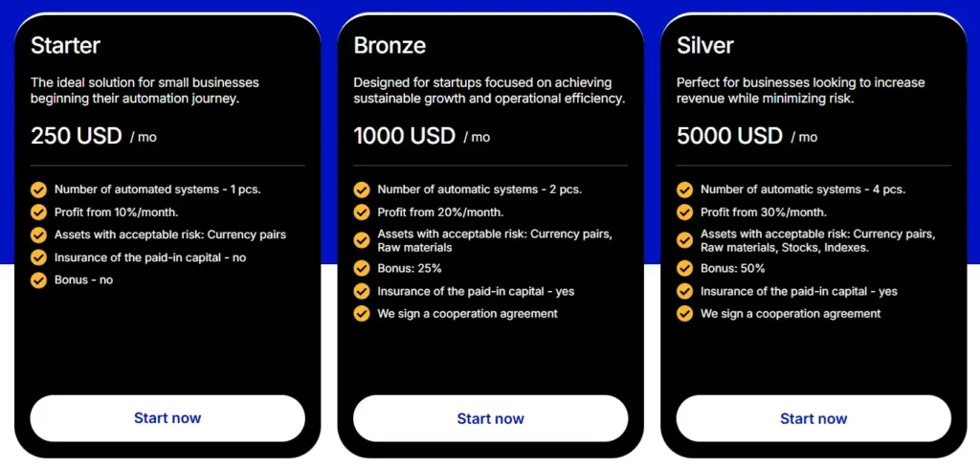This screenshot has width=980, height=469.
Task: Click check icon next to Silver 'Profit from 30%/month'
Action: (x=684, y=212)
